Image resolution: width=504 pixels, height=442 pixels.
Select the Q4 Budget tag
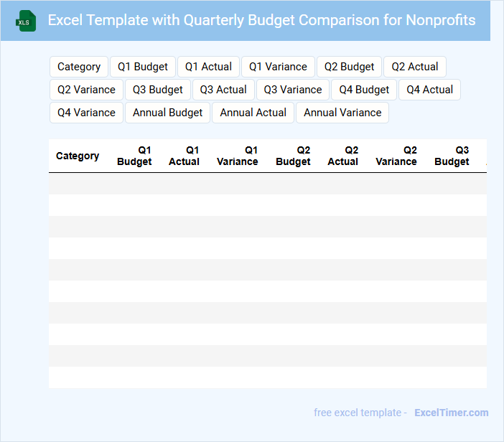[x=364, y=90]
